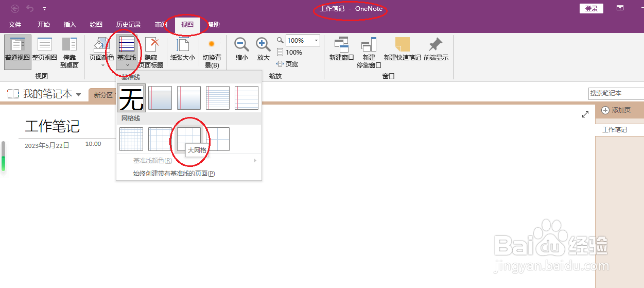Select the widest ruled lines thumbnail
644x288 pixels.
247,98
